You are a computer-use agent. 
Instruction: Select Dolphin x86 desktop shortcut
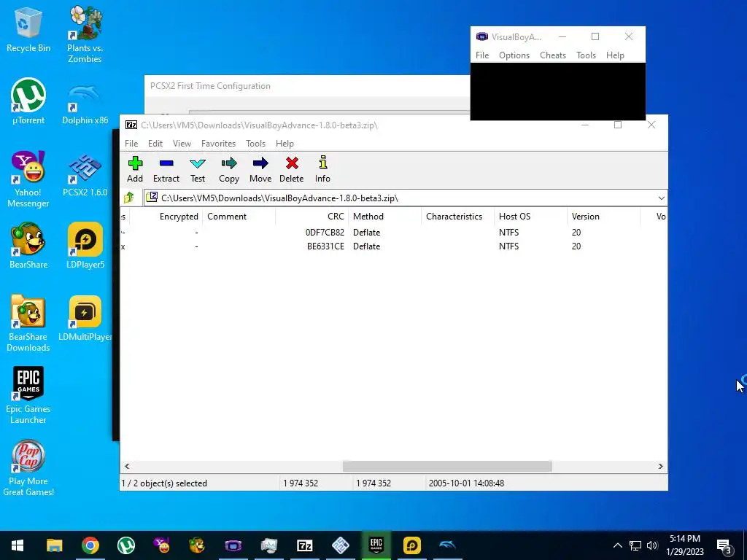[x=85, y=105]
